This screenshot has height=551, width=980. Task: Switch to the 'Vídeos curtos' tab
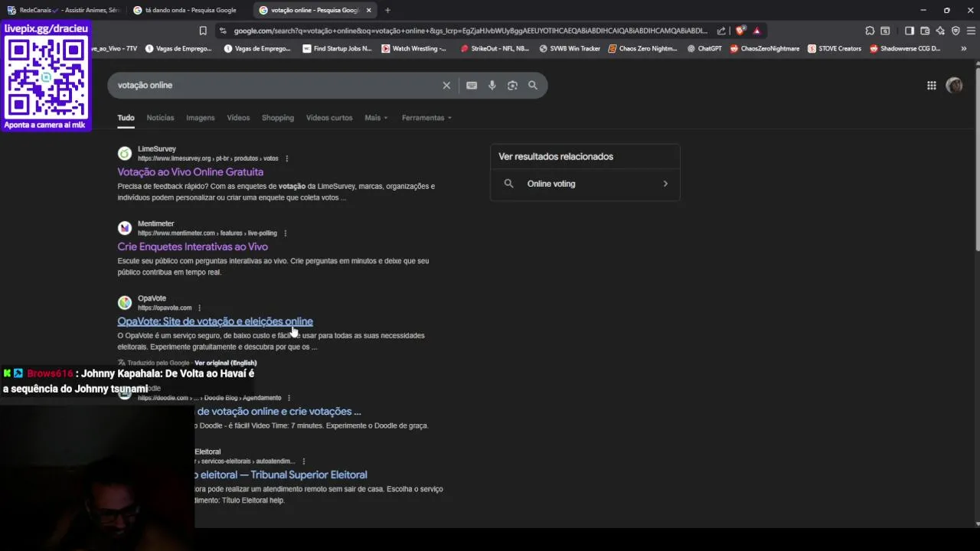329,118
